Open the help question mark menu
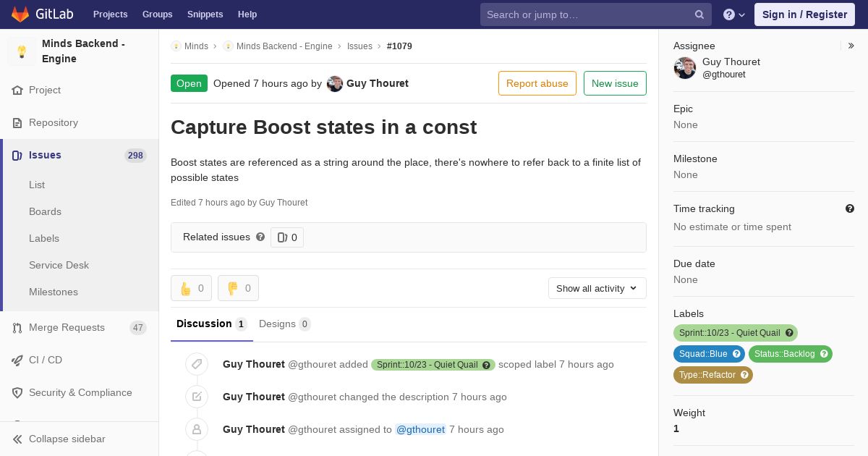Image resolution: width=868 pixels, height=456 pixels. (734, 14)
